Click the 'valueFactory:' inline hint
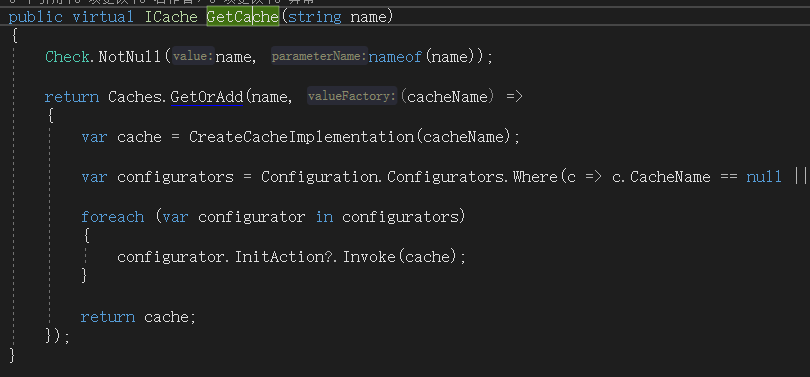Screen dimensions: 810x377 (352, 97)
